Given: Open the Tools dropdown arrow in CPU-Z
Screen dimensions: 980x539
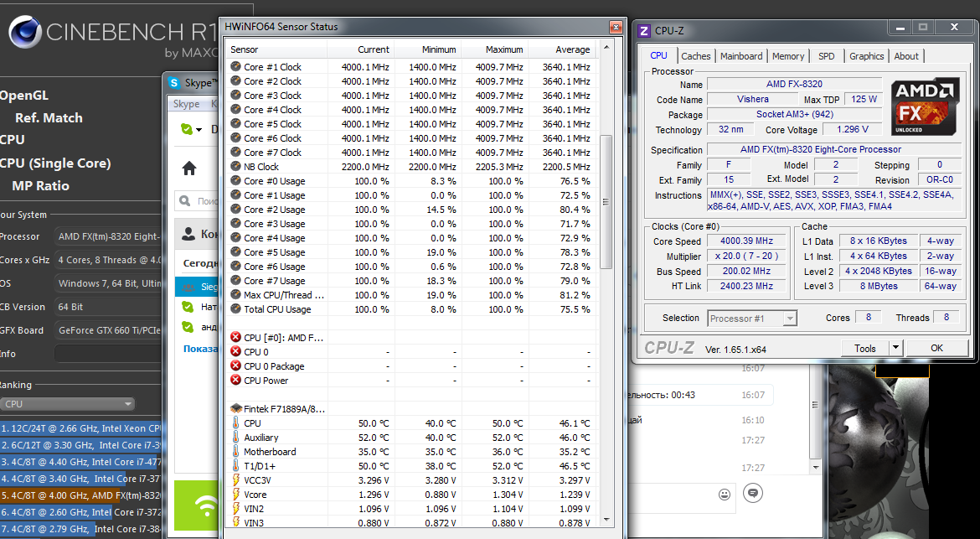Looking at the screenshot, I should tap(895, 348).
